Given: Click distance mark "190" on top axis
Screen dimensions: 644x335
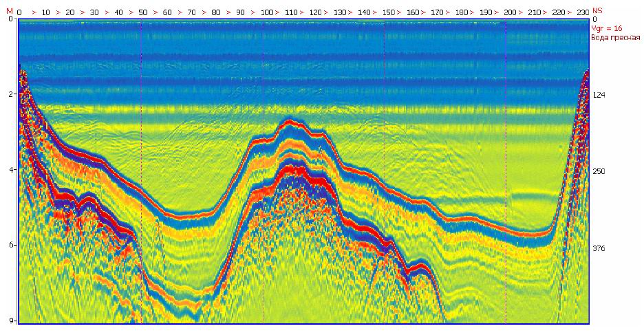Looking at the screenshot, I should (486, 13).
